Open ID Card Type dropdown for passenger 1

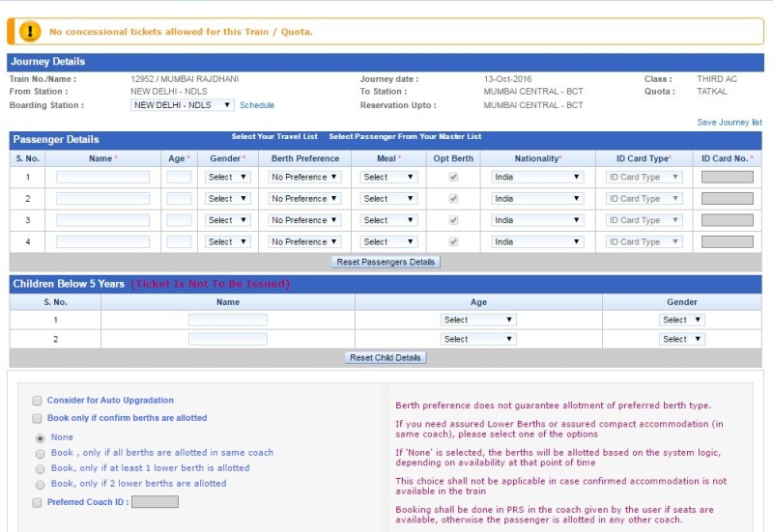coord(644,177)
